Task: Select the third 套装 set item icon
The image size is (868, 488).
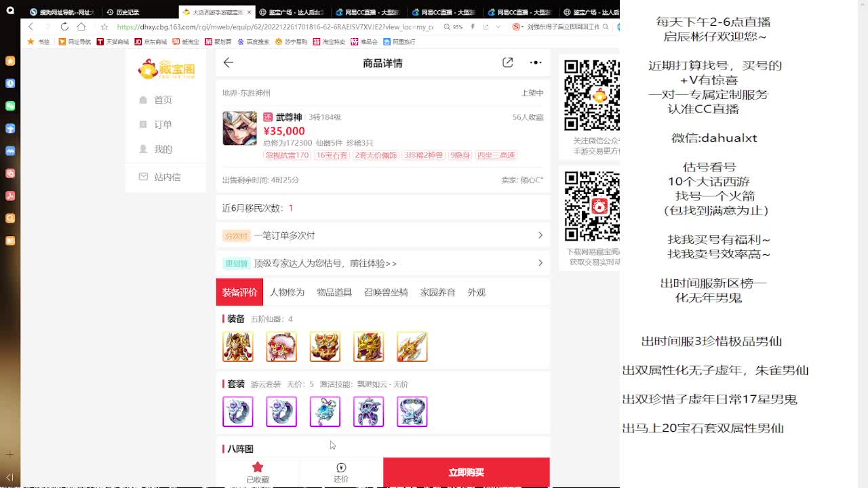Action: click(325, 411)
